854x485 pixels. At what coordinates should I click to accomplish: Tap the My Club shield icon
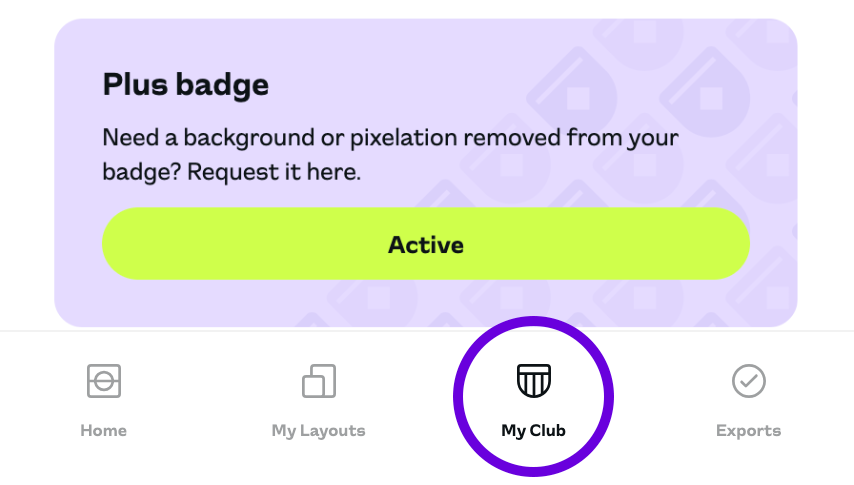coord(534,380)
